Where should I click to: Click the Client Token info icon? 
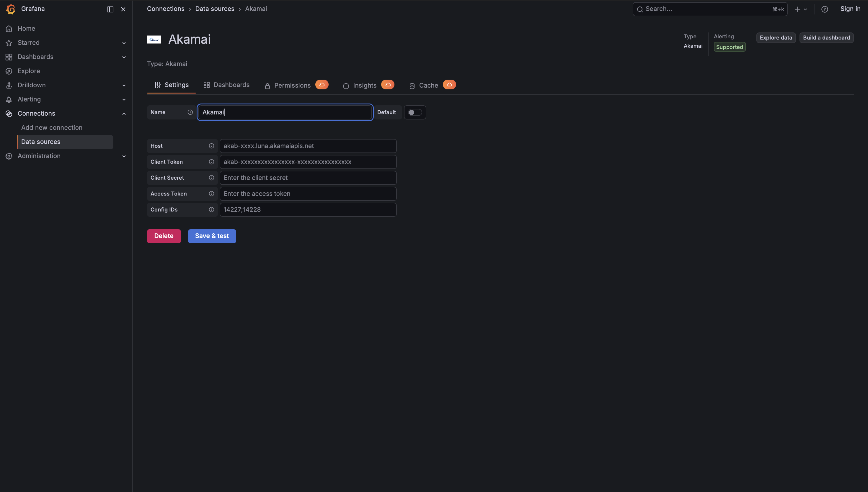(211, 162)
